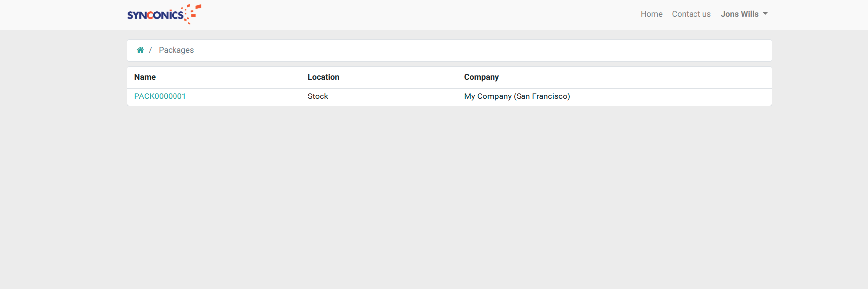Click the Stock location cell
Image resolution: width=868 pixels, height=289 pixels.
coord(318,96)
